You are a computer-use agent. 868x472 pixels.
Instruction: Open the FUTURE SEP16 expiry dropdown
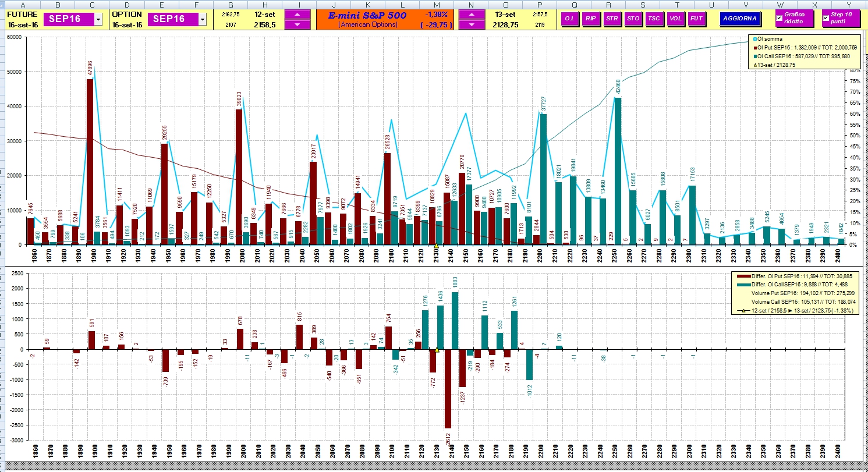98,19
